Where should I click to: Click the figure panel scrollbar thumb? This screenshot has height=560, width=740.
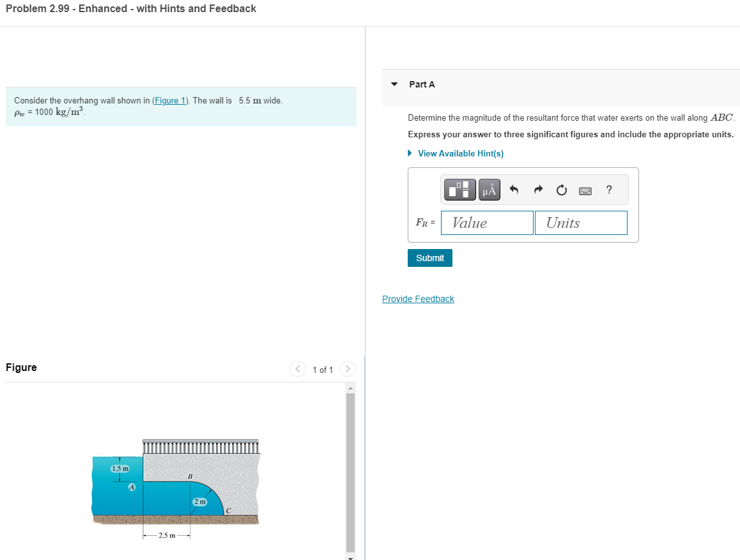tap(350, 466)
